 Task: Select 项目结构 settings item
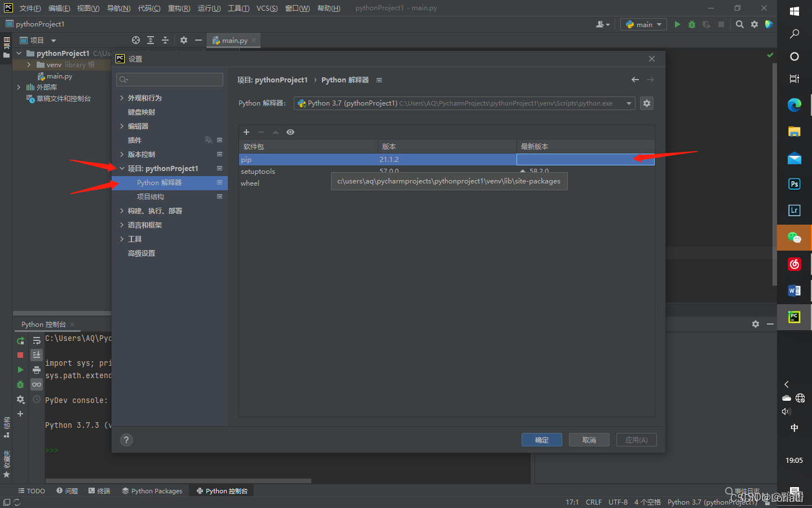[151, 197]
